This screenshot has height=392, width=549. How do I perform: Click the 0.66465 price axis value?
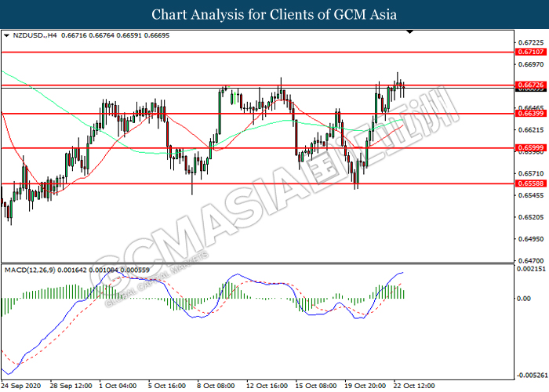click(x=531, y=107)
